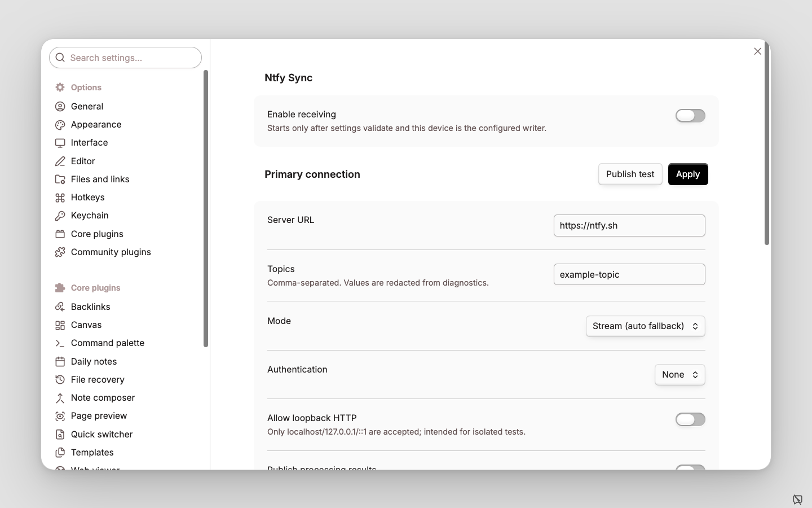The width and height of the screenshot is (812, 508).
Task: Click the General profile icon
Action: tap(60, 107)
